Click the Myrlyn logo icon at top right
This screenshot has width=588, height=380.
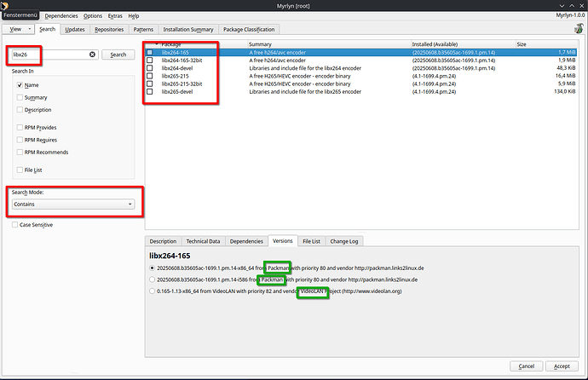579,28
